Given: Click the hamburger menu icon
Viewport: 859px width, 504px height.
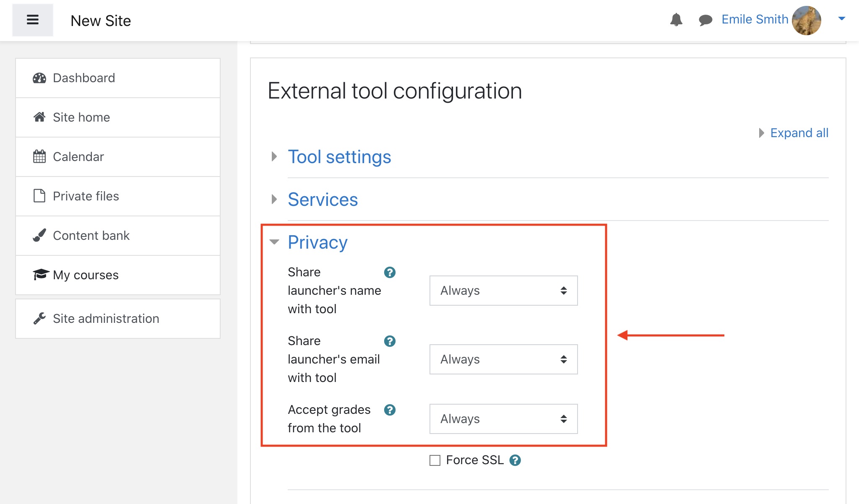Looking at the screenshot, I should 32,20.
